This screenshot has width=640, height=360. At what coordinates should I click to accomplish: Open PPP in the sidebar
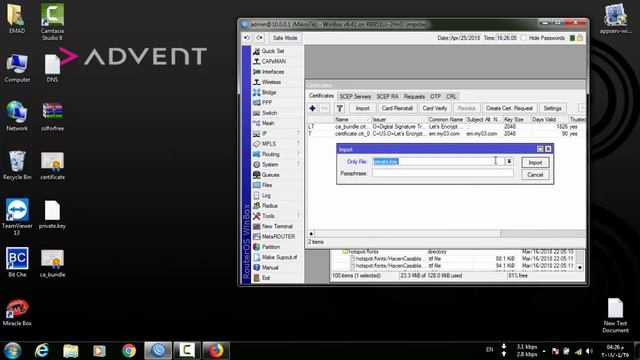tap(267, 102)
